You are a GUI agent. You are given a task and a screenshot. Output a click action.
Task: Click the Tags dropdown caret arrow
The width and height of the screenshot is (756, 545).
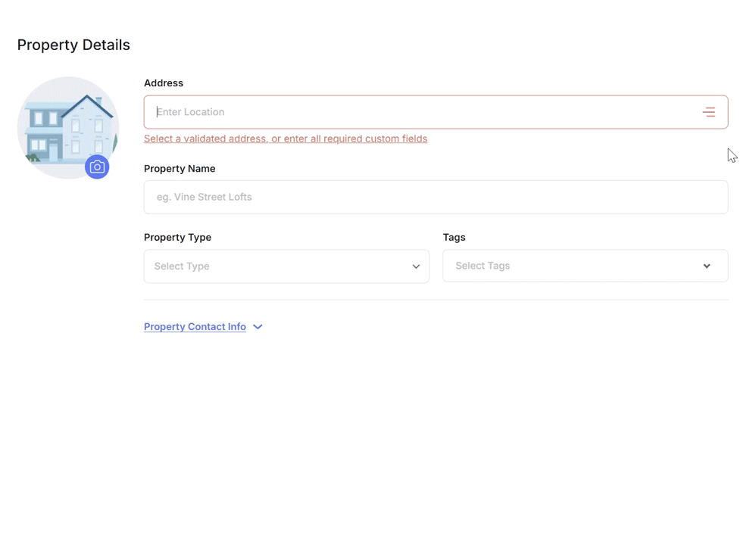point(706,266)
